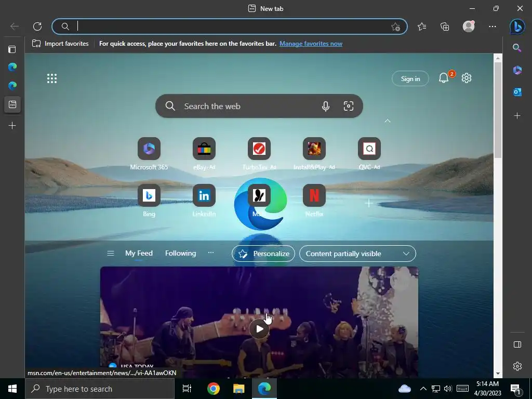Viewport: 532px width, 399px height.
Task: Open File Explorer from taskbar
Action: pos(239,389)
